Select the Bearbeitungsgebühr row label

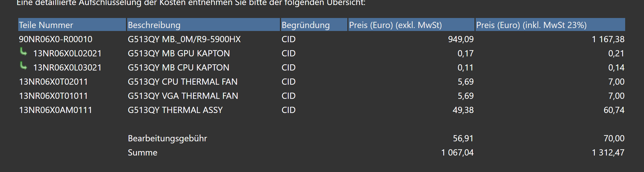point(167,138)
